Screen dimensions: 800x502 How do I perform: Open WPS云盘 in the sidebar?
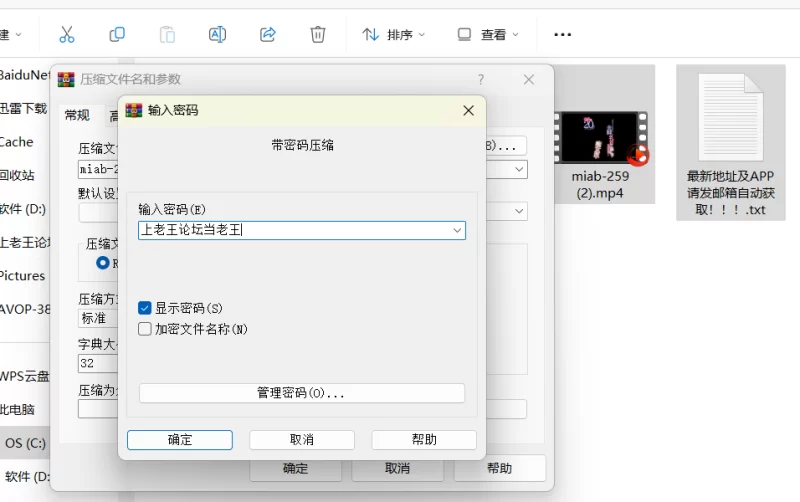click(24, 376)
